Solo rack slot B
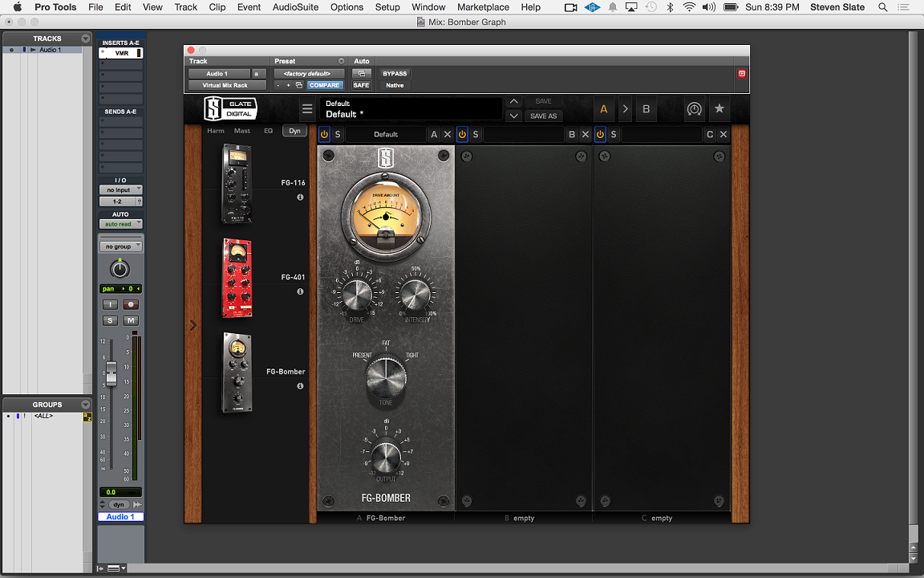The width and height of the screenshot is (924, 578). coord(476,135)
